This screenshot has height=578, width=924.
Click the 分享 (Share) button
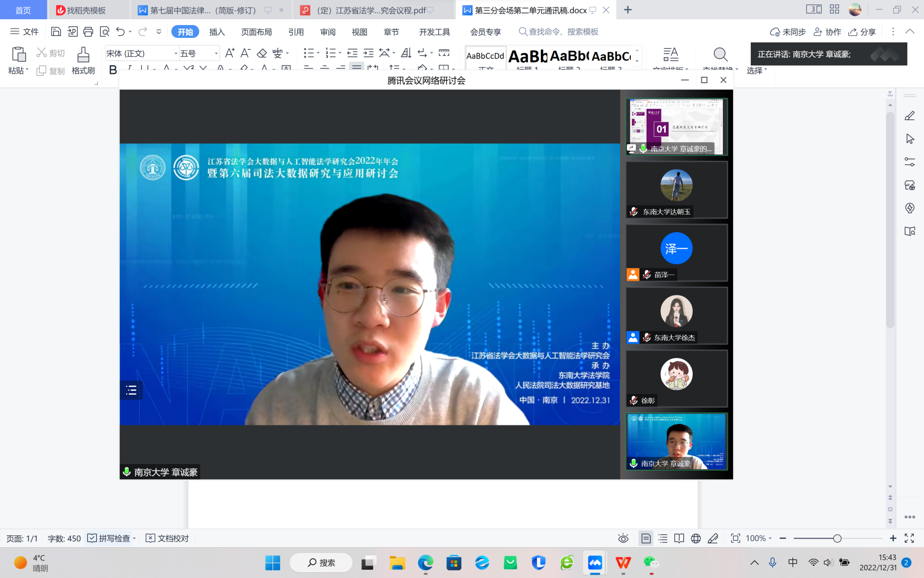(862, 32)
